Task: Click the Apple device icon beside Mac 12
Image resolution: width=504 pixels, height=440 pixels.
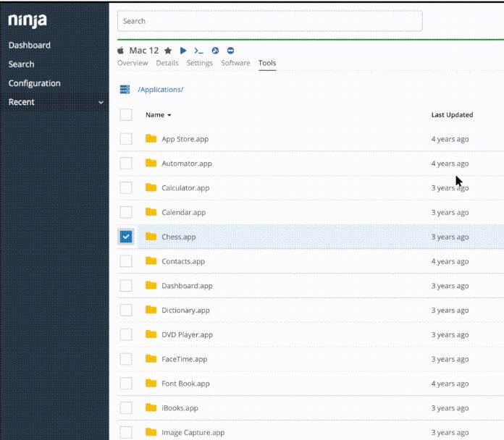Action: pos(120,51)
